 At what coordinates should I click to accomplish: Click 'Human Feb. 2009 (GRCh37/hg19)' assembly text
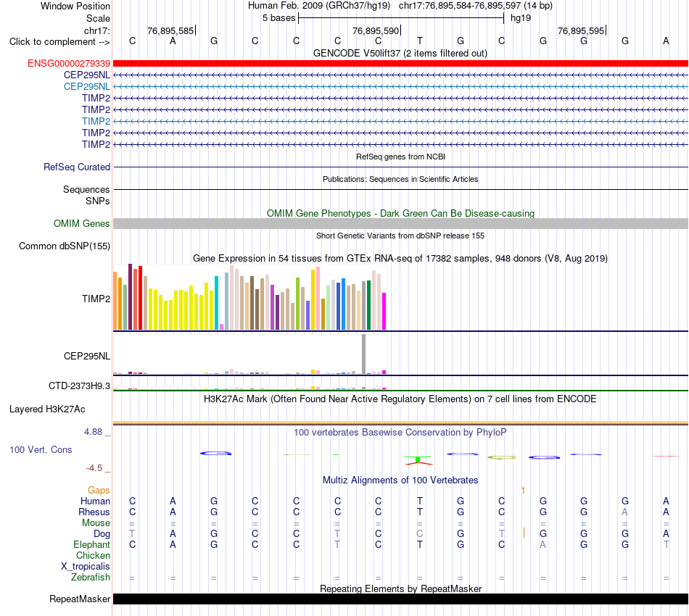pyautogui.click(x=319, y=6)
